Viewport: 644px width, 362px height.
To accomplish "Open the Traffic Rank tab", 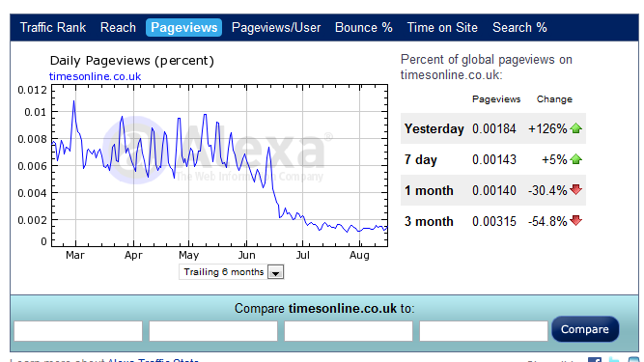I will pos(53,27).
